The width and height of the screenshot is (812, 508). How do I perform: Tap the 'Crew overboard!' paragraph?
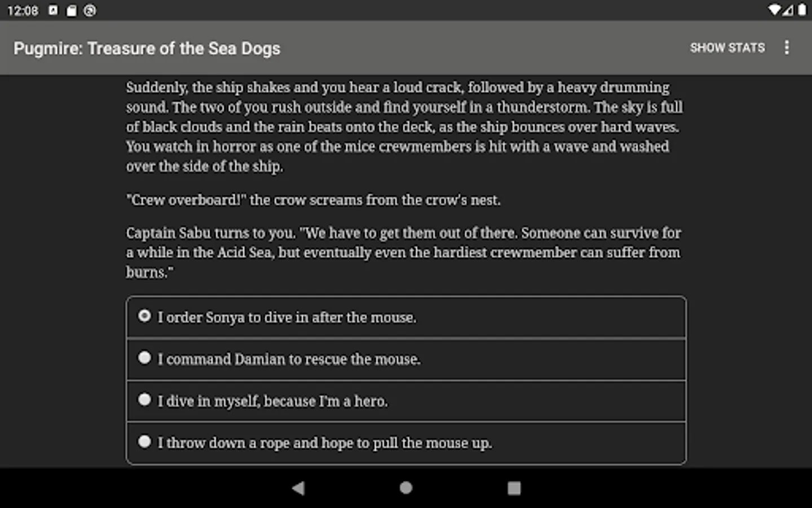313,200
